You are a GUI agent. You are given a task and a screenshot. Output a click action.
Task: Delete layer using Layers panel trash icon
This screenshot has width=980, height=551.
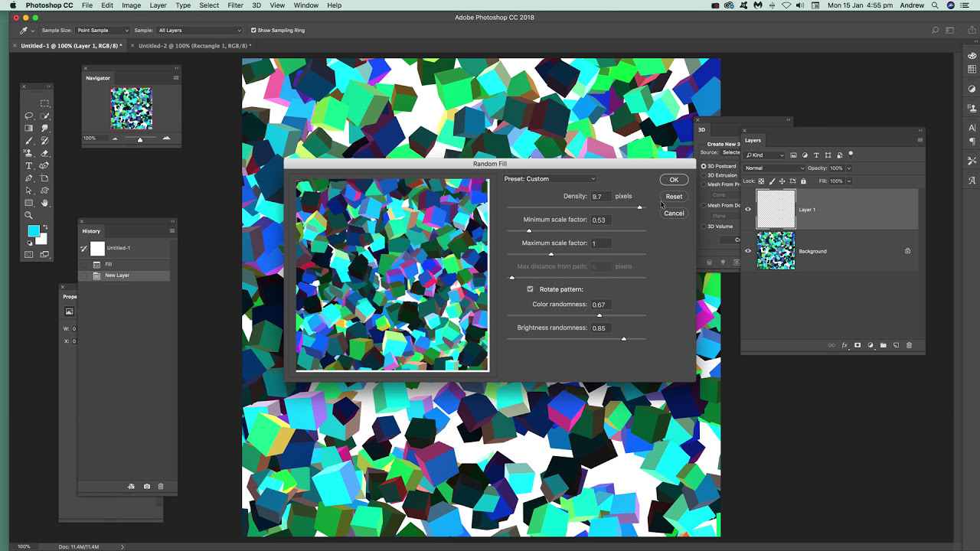[x=909, y=345]
